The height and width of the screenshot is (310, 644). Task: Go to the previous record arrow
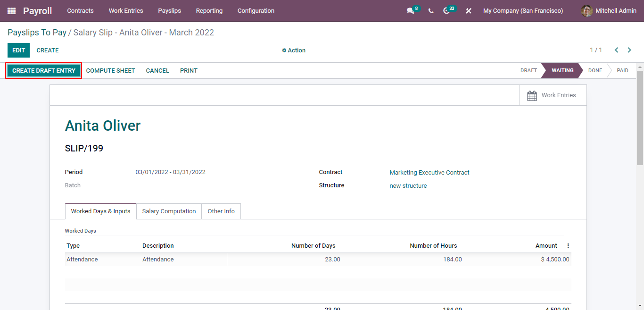click(616, 50)
